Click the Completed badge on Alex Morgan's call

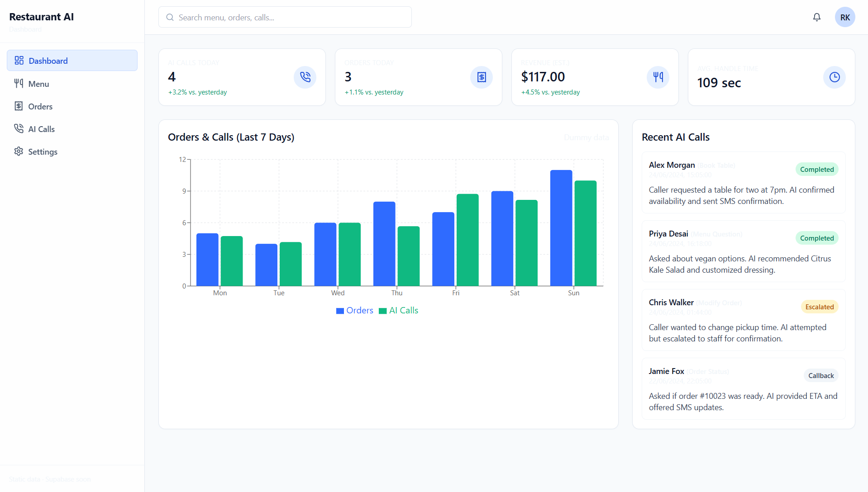click(x=816, y=169)
